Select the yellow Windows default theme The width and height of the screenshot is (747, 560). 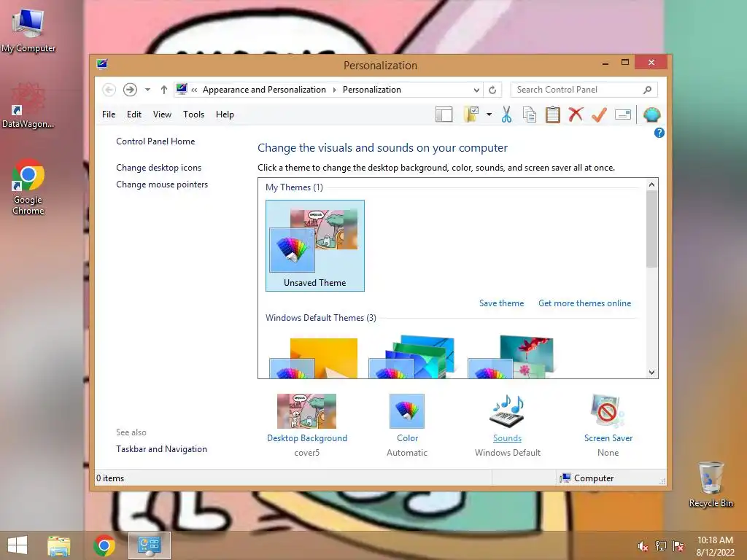tap(314, 357)
